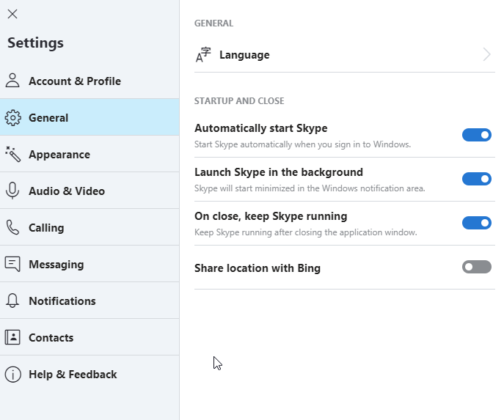Click the Notifications bell icon

coord(12,301)
